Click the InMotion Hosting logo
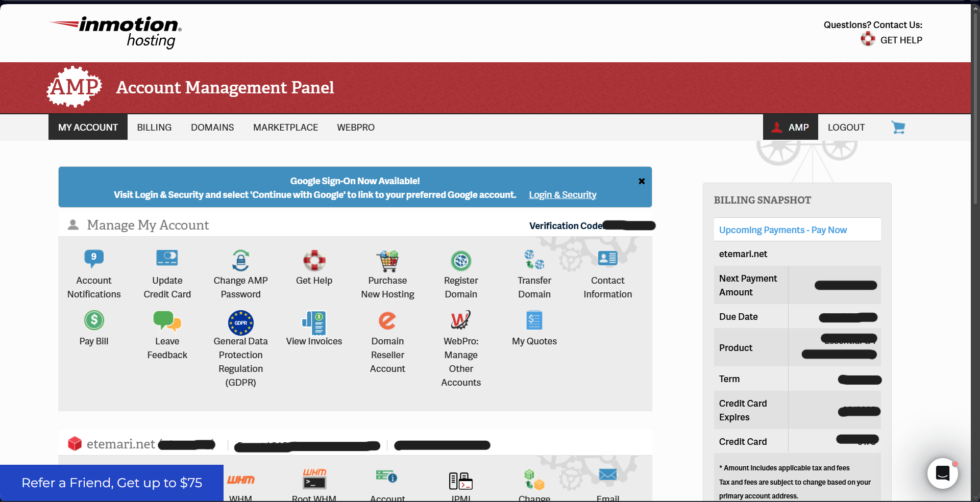Screen dimensions: 980x502 click(x=116, y=32)
